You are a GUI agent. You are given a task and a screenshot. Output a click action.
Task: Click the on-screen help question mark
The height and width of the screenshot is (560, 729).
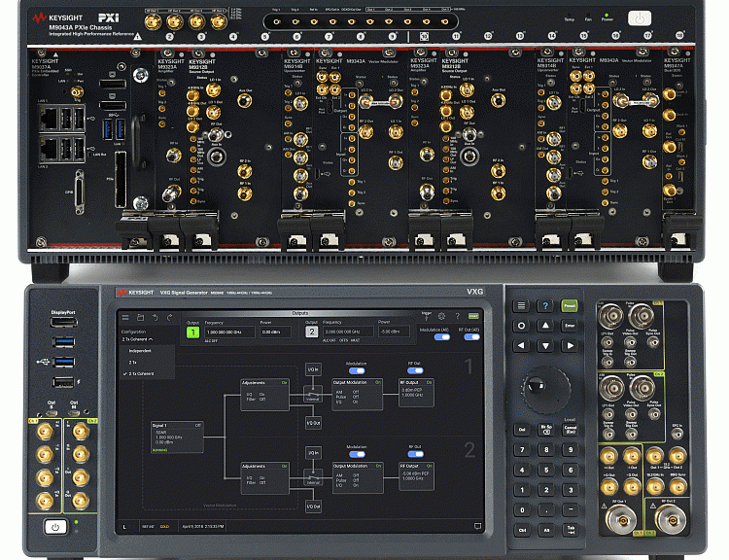(x=458, y=316)
